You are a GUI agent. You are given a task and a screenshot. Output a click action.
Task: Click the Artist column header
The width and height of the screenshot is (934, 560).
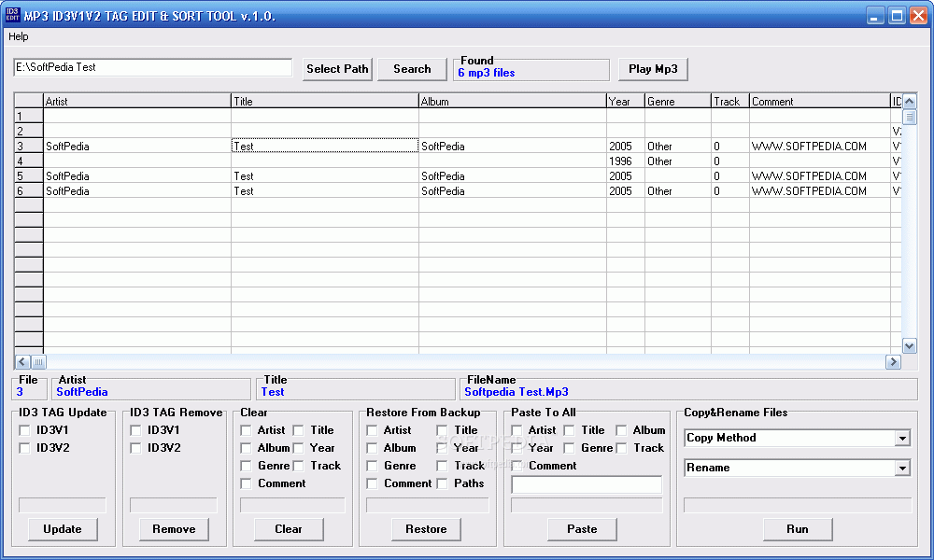(137, 101)
